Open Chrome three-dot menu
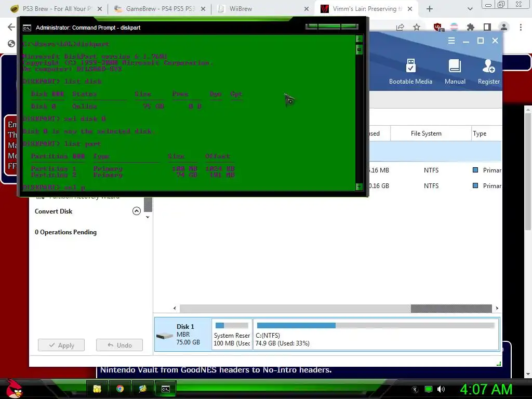Viewport: 532px width, 399px height. coord(521,27)
